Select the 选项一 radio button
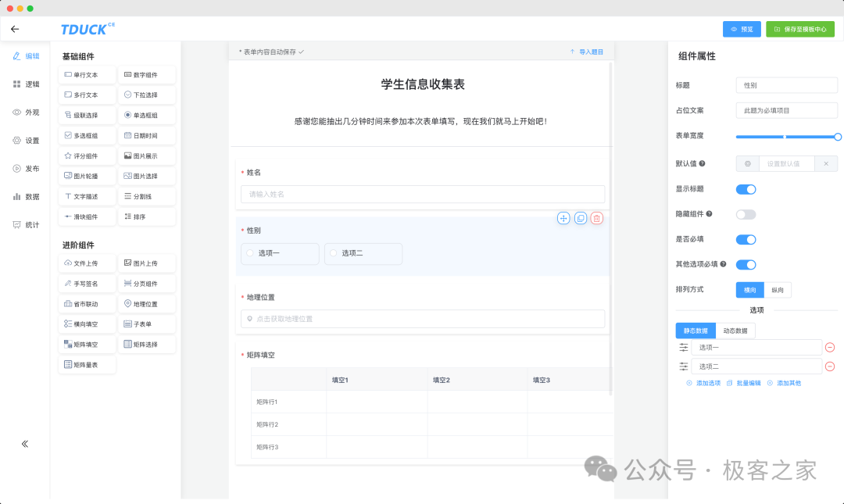The height and width of the screenshot is (504, 844). point(250,253)
